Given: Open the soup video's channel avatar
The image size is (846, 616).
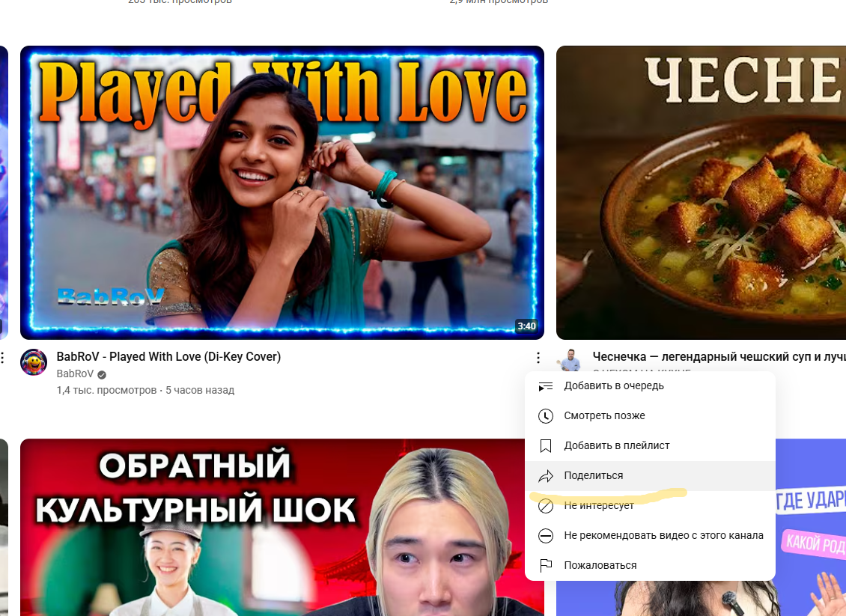Looking at the screenshot, I should click(x=570, y=360).
